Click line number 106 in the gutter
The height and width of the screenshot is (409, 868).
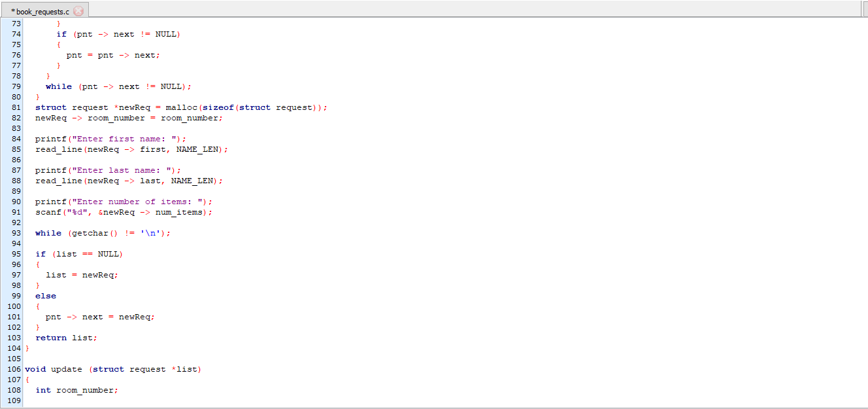tap(13, 369)
